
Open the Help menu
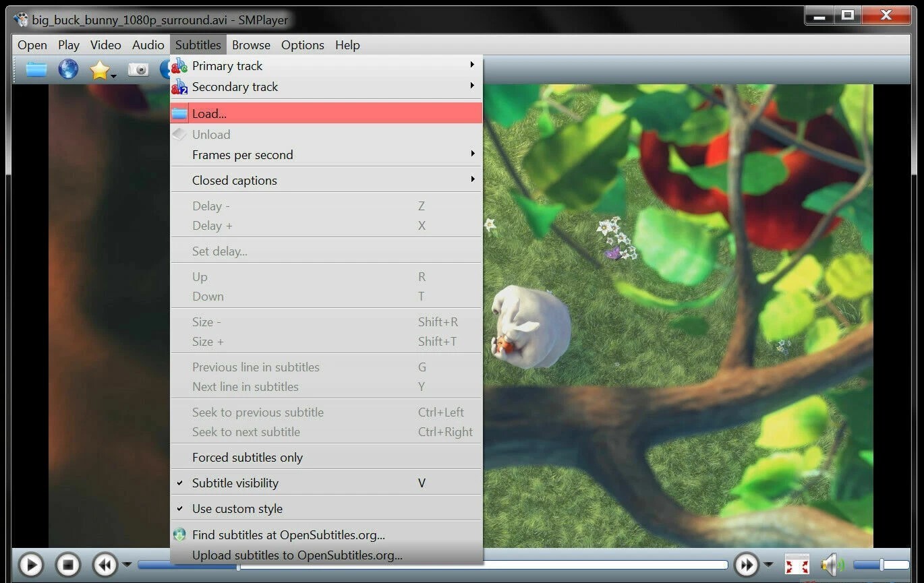(x=347, y=45)
